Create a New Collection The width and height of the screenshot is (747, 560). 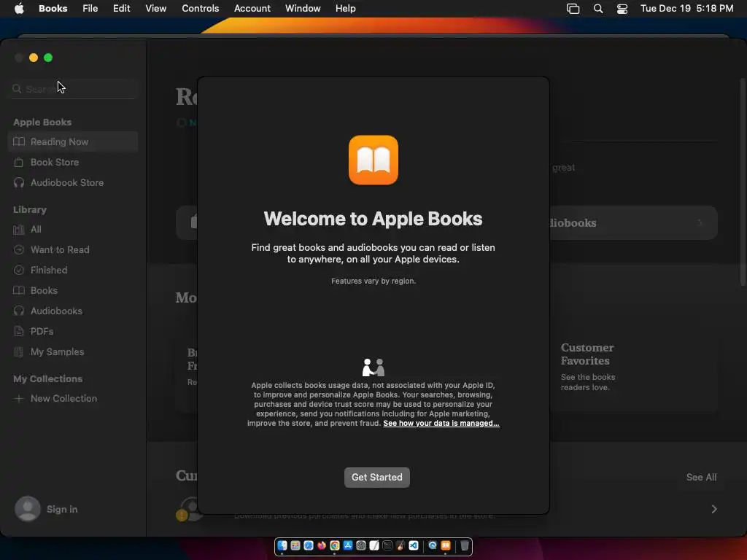click(x=73, y=399)
